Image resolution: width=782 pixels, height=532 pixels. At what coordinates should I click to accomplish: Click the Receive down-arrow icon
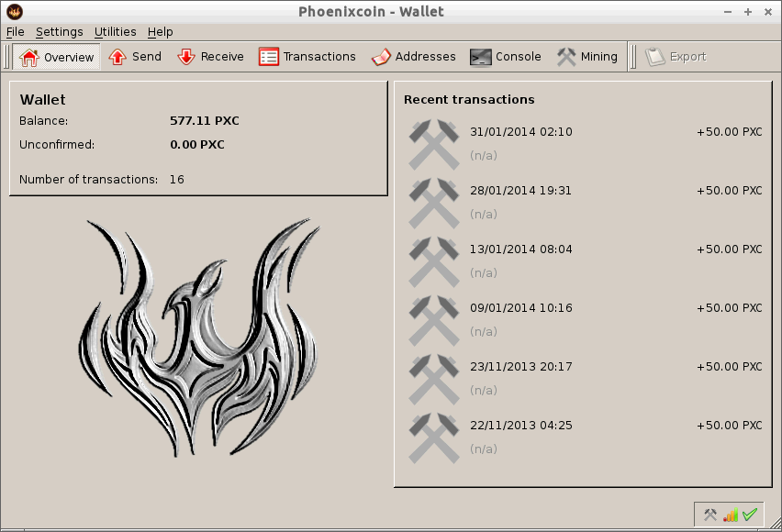pos(186,57)
